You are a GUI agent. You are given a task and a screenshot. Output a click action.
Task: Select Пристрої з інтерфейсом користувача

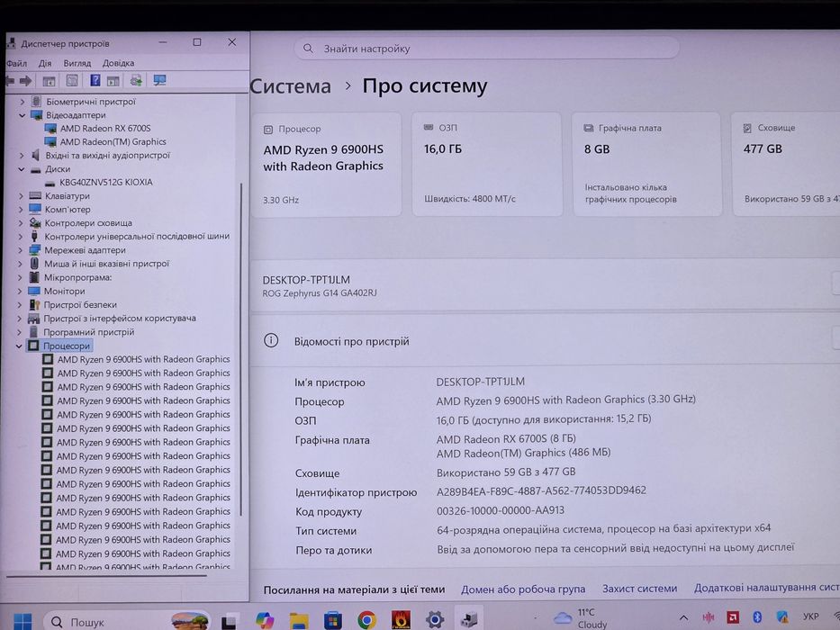120,319
